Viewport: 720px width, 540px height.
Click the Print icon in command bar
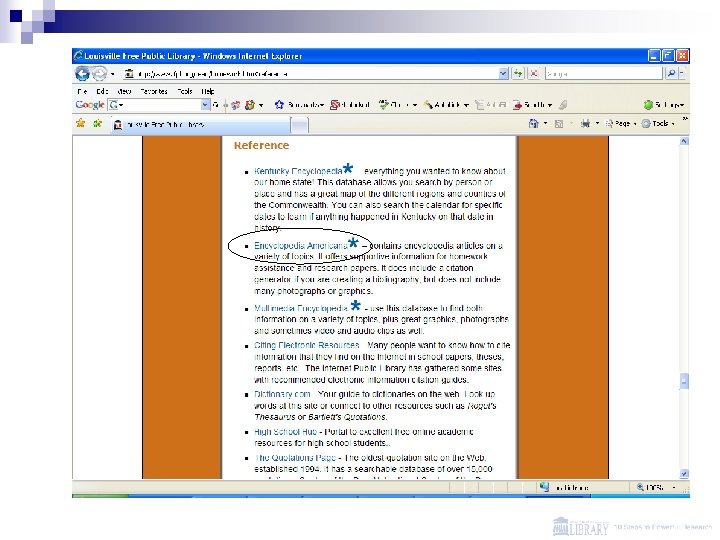[x=585, y=124]
